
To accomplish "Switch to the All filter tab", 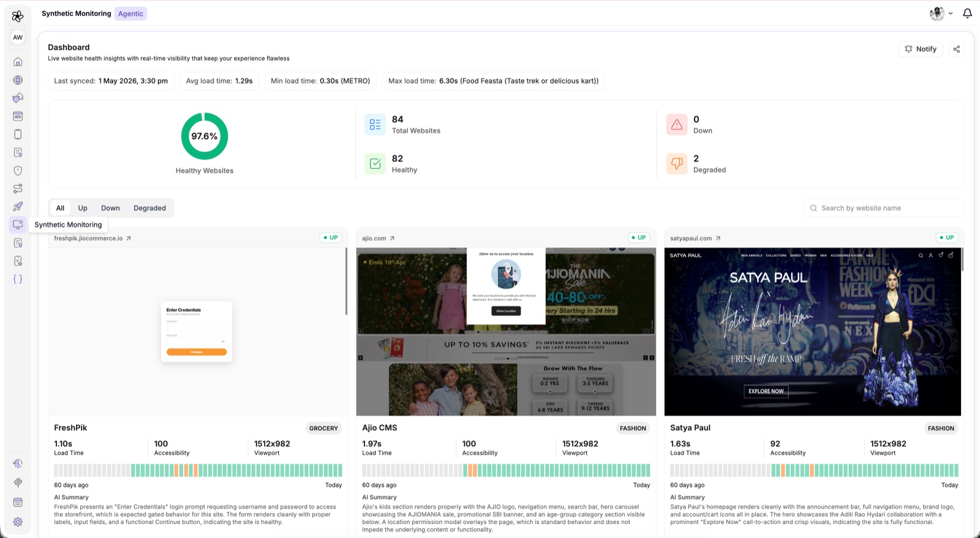I will pyautogui.click(x=60, y=208).
